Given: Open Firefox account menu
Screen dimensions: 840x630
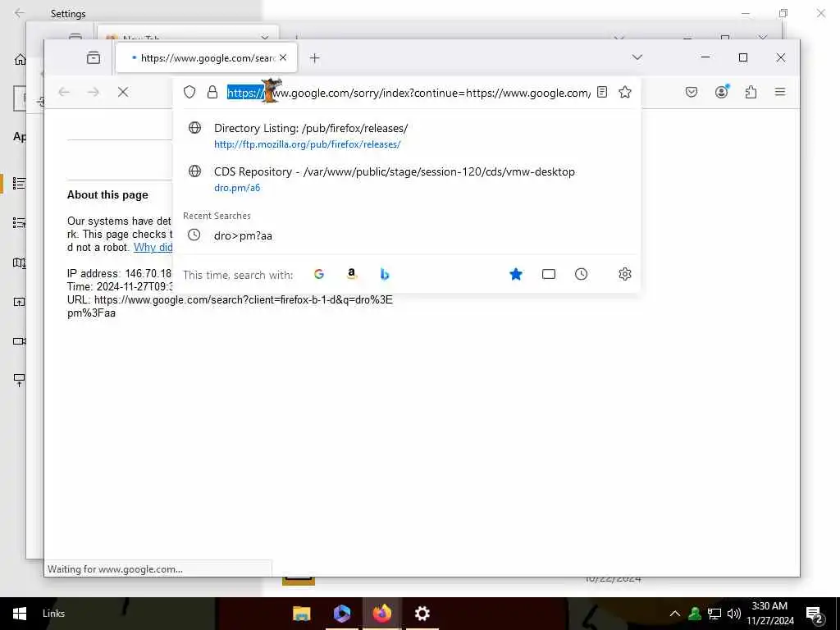Looking at the screenshot, I should (x=722, y=92).
